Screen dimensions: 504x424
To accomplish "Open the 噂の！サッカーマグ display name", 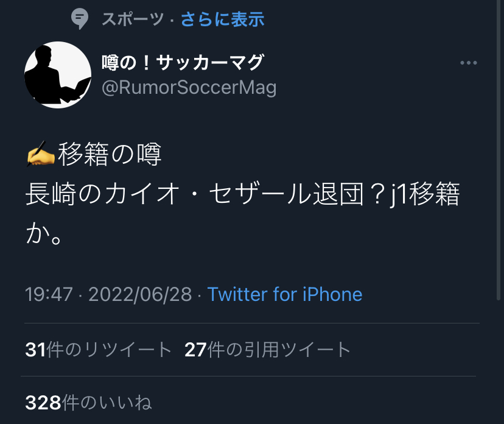I will (183, 62).
